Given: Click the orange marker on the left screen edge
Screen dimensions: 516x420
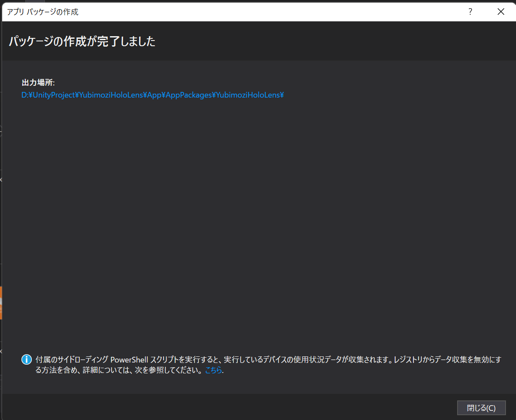Looking at the screenshot, I should click(2, 303).
